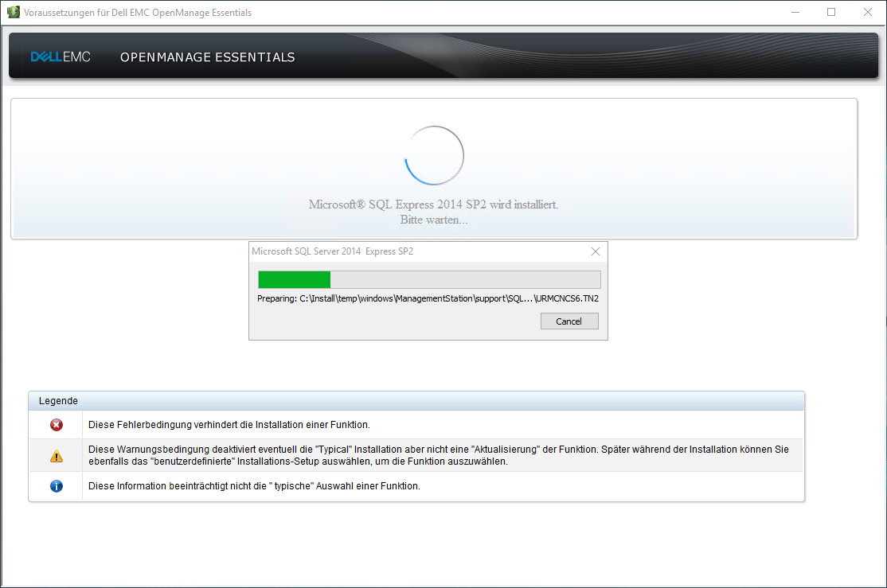This screenshot has height=588, width=887.
Task: Click the green installation progress bar
Action: click(429, 279)
